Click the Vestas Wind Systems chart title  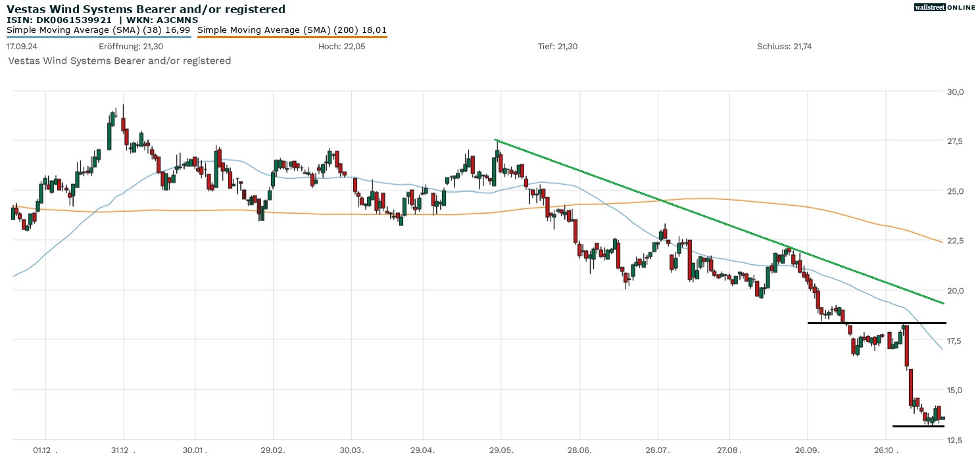tap(146, 9)
